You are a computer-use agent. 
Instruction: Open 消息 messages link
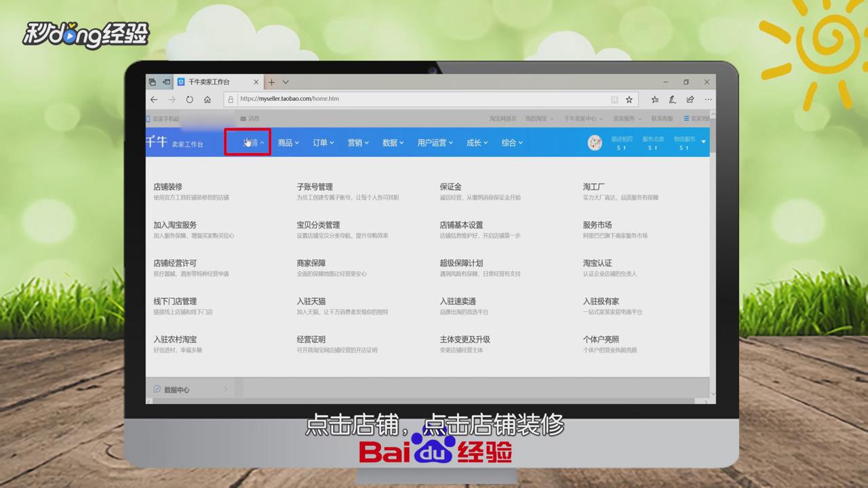pyautogui.click(x=250, y=119)
